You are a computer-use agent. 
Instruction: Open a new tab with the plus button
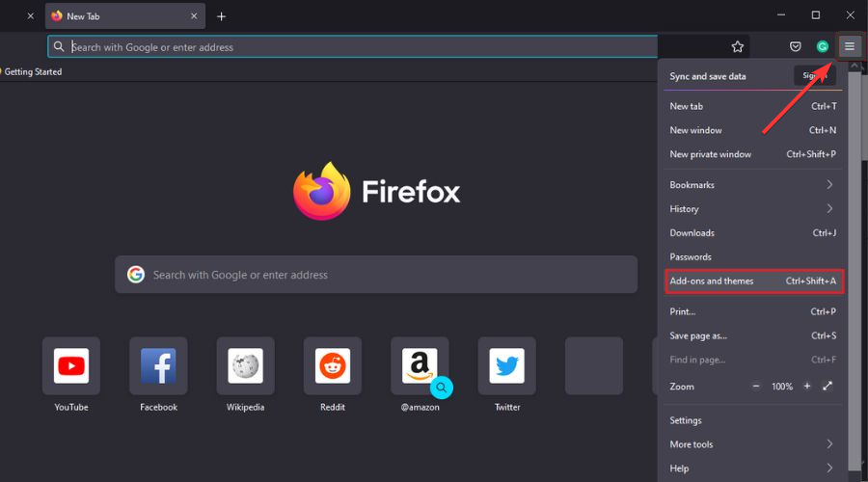[221, 16]
